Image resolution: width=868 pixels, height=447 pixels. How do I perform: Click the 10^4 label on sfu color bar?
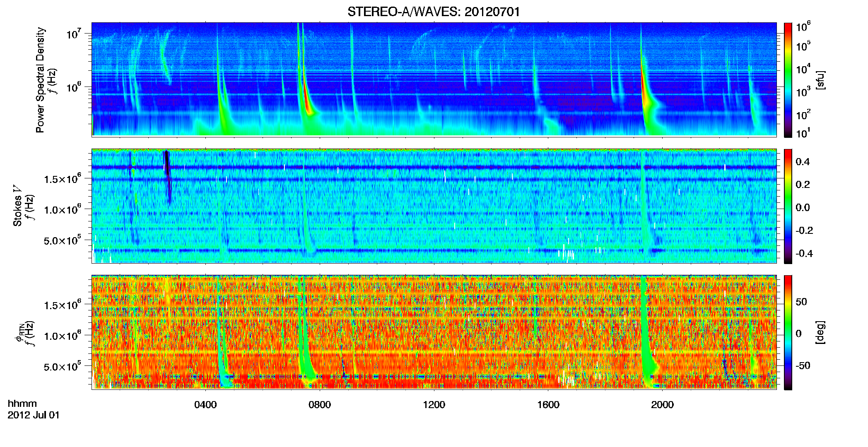pyautogui.click(x=803, y=68)
